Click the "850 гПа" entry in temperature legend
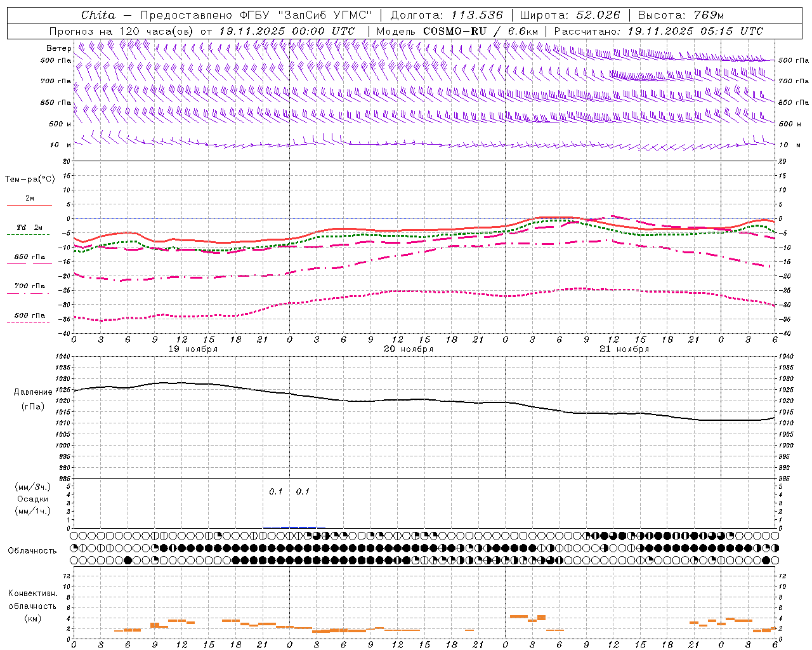Viewport: 812px width, 650px height. point(30,257)
